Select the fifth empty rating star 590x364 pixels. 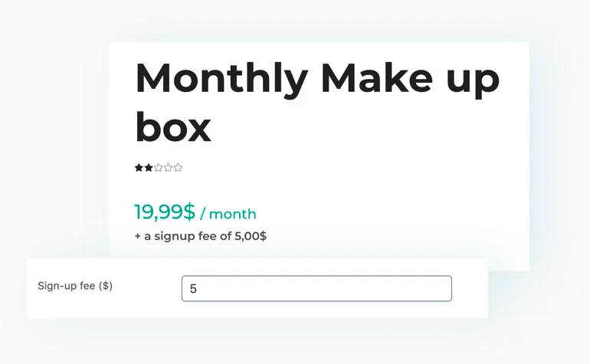coord(178,168)
